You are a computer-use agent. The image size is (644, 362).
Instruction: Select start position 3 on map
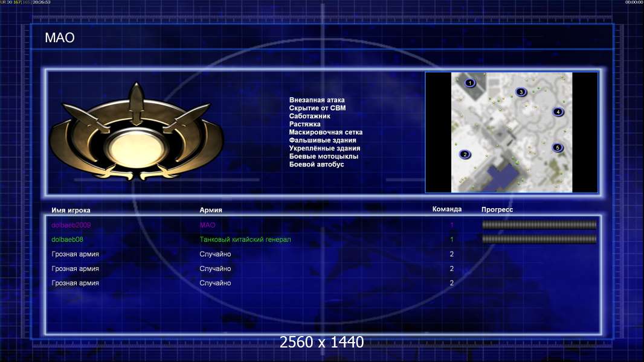click(x=521, y=92)
